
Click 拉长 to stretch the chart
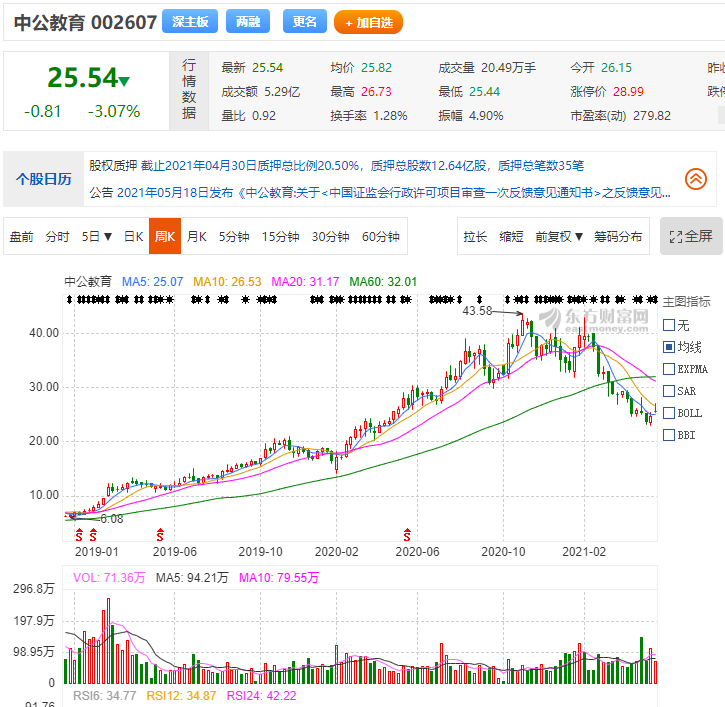click(x=475, y=237)
